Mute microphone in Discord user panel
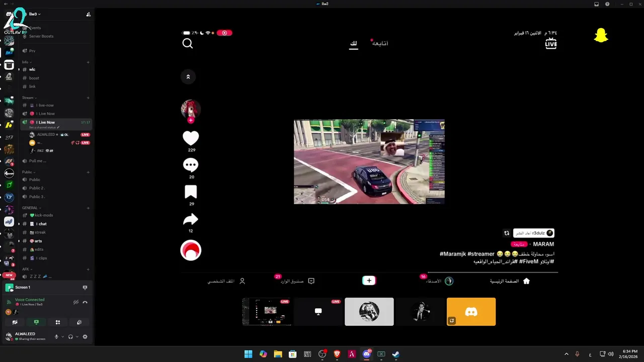644x362 pixels. point(56,337)
